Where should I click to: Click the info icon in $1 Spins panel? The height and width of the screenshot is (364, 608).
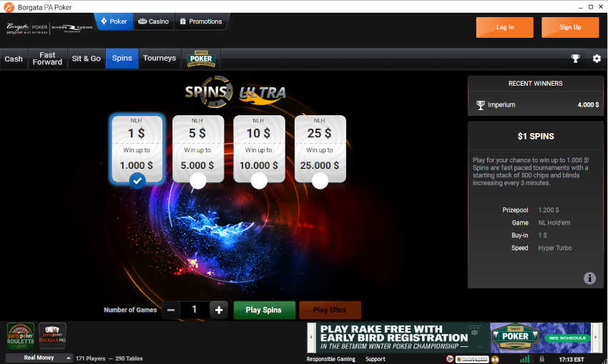click(x=589, y=278)
